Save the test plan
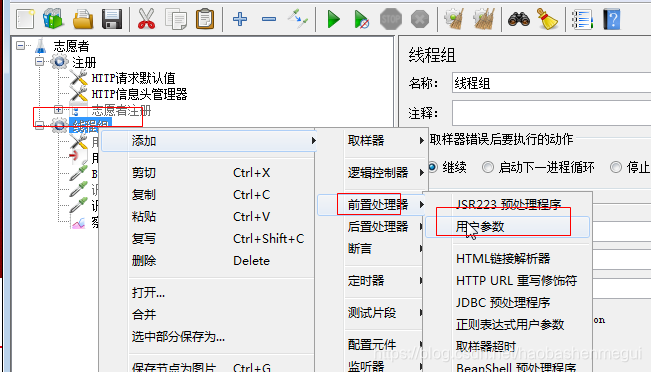 112,19
